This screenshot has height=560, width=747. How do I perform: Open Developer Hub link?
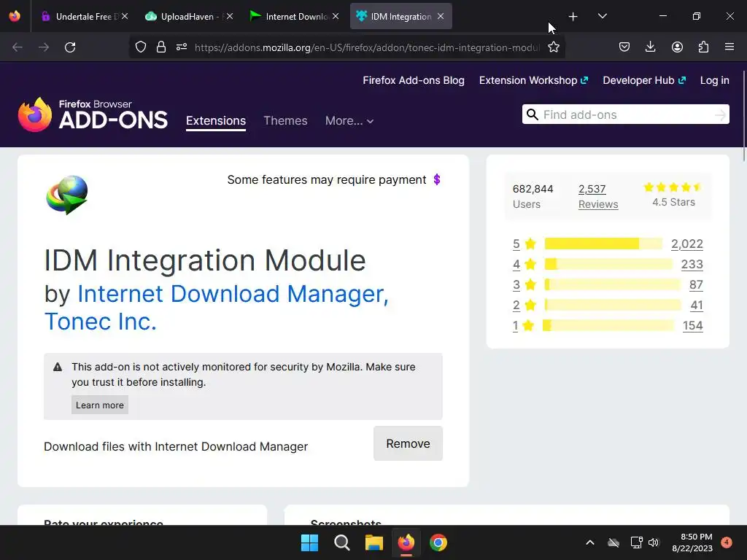644,80
